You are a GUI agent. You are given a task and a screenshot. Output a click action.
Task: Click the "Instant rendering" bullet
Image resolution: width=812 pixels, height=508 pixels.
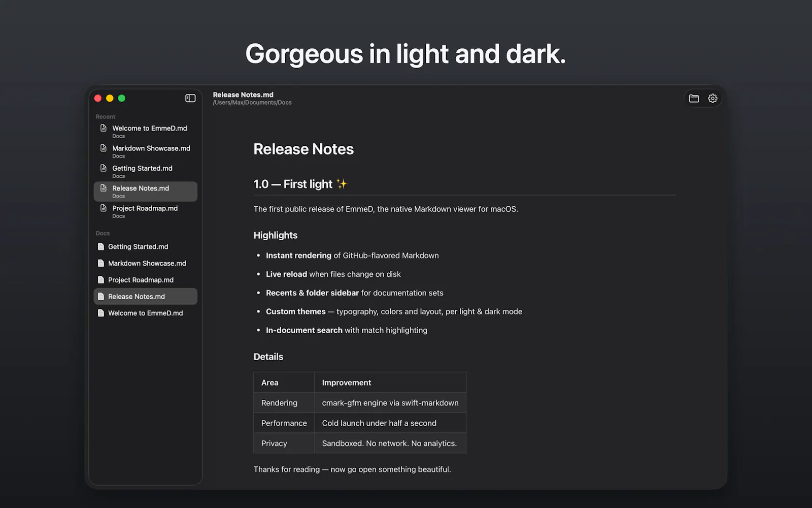[352, 256]
